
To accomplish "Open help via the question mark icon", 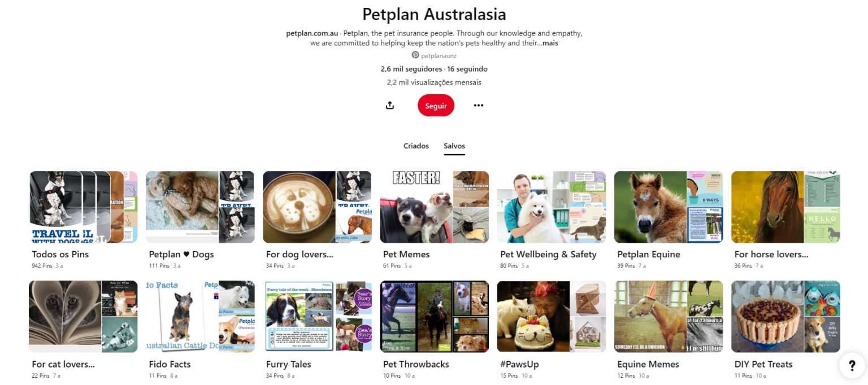I will click(x=851, y=366).
